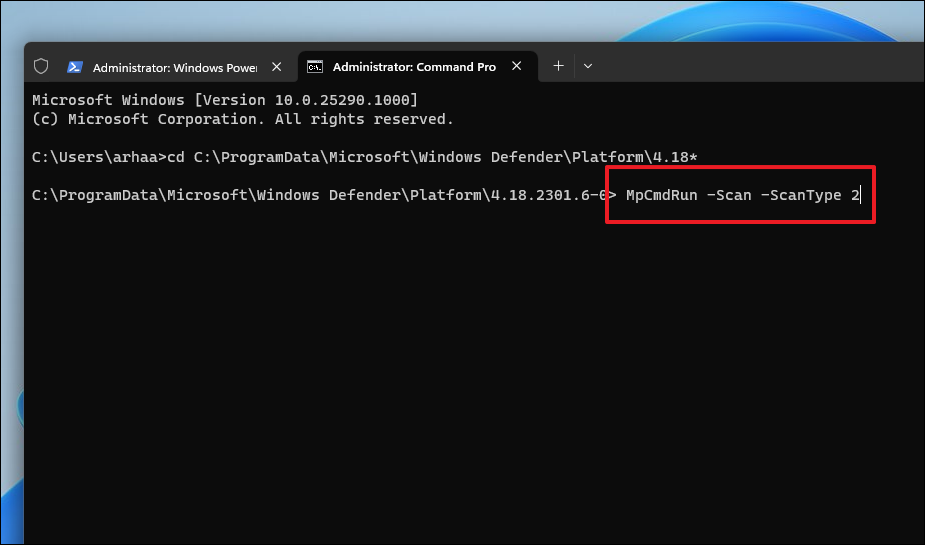Expand the new tab profile dropdown chevron

click(588, 66)
